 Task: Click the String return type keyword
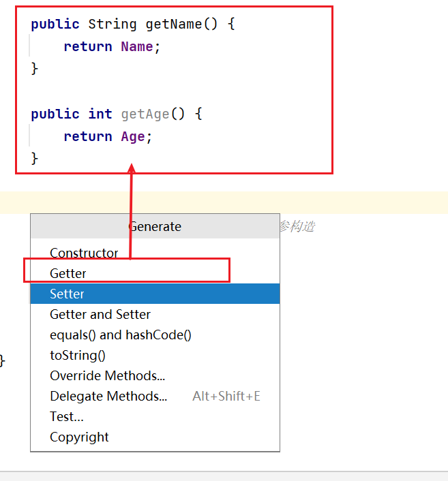pos(113,25)
